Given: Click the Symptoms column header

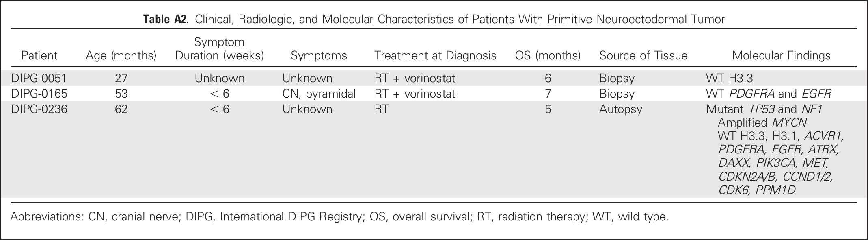Looking at the screenshot, I should [x=319, y=56].
